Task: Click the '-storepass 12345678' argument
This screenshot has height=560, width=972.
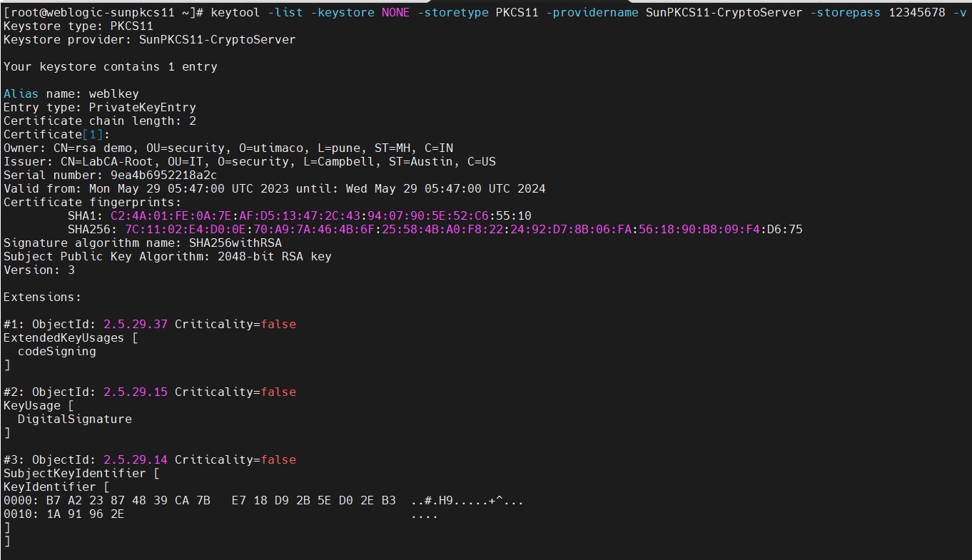Action: click(878, 12)
